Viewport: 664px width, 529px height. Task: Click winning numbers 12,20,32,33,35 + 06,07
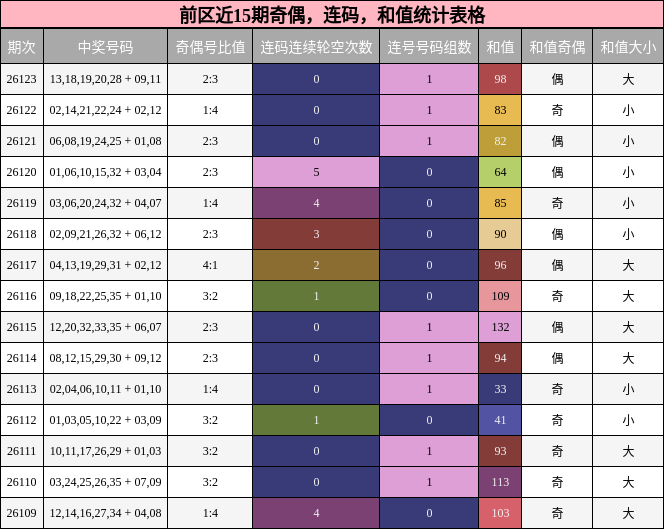[x=105, y=327]
